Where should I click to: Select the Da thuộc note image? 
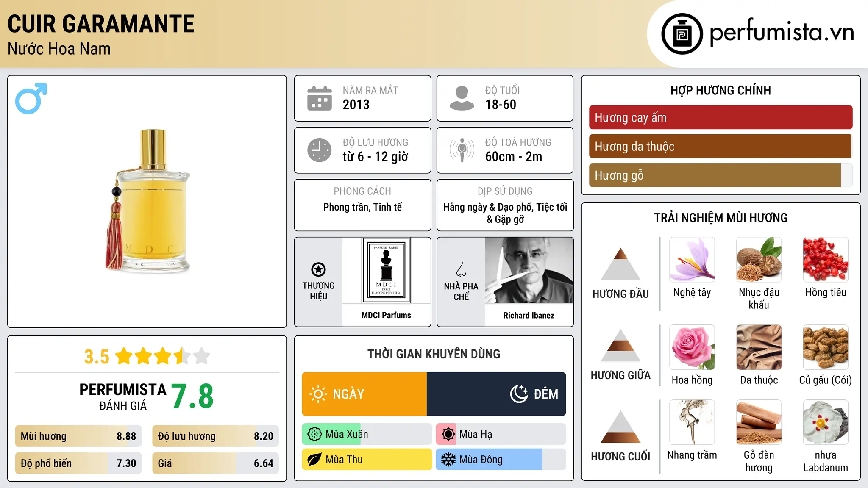(x=759, y=347)
